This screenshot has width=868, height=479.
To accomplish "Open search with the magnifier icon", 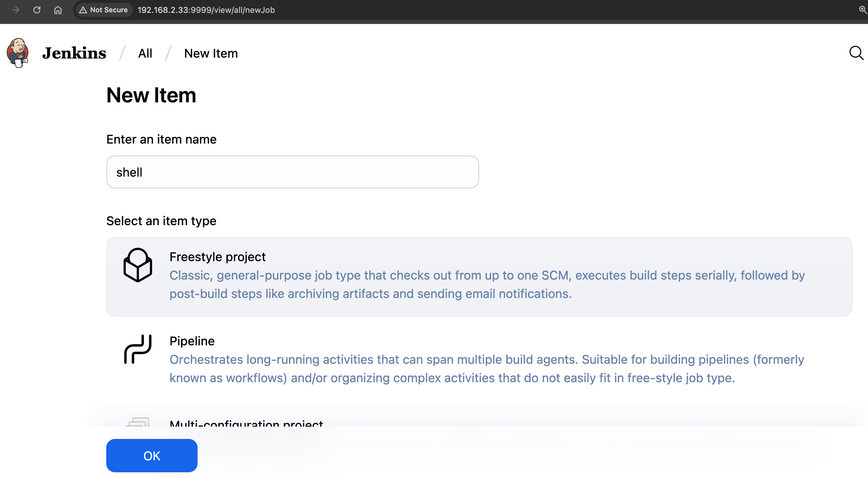I will point(856,53).
